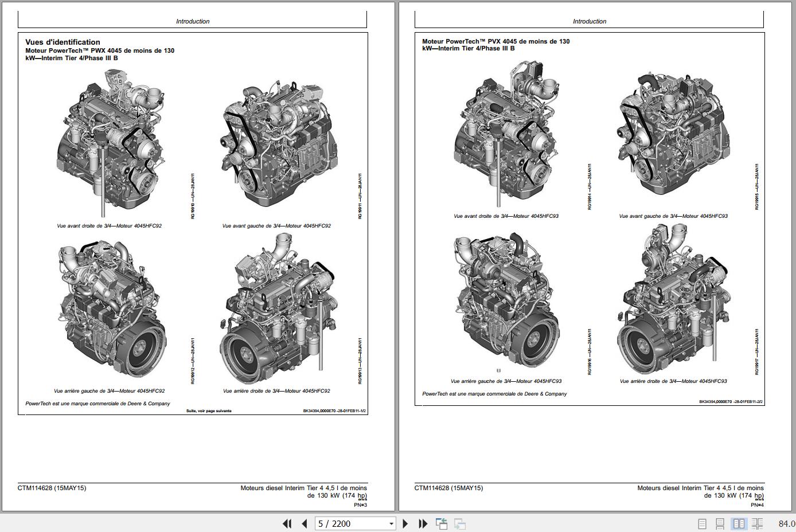Click the 4045HFC92 front right engine view image

pos(110,142)
